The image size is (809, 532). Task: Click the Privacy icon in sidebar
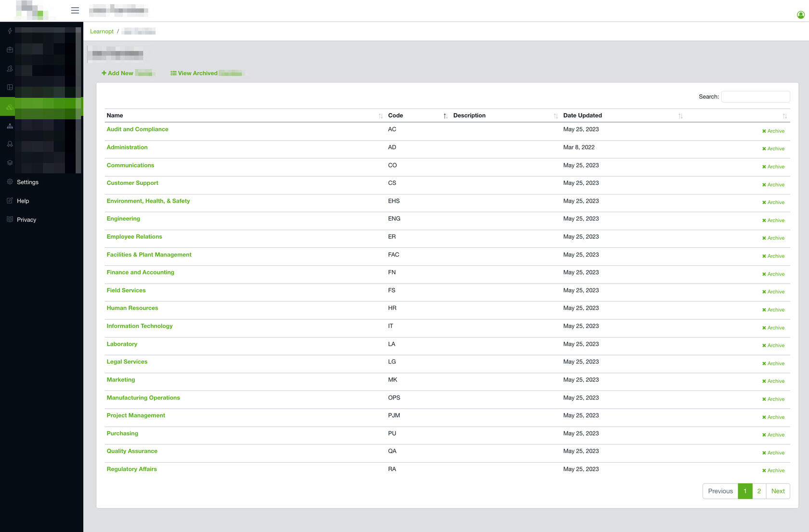point(10,220)
